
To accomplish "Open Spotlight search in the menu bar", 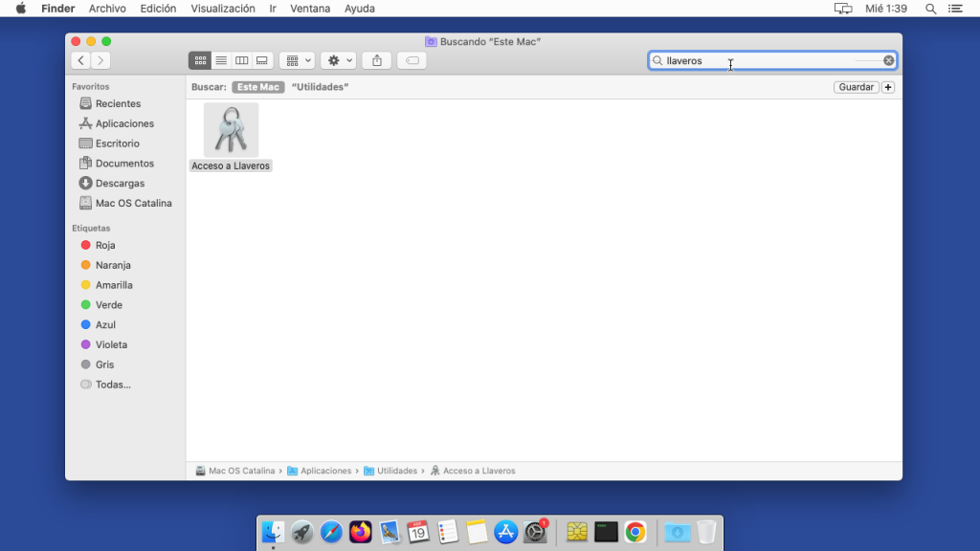I will pyautogui.click(x=930, y=9).
